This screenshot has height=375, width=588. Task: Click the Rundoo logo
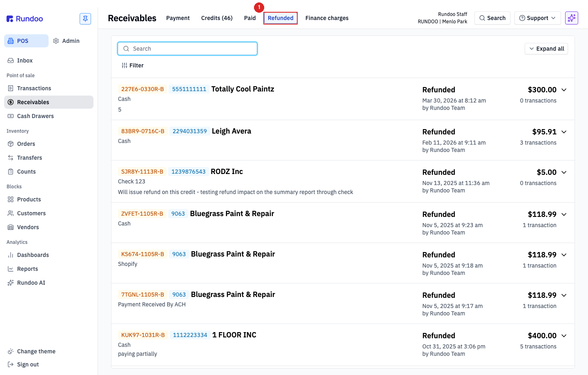point(24,19)
